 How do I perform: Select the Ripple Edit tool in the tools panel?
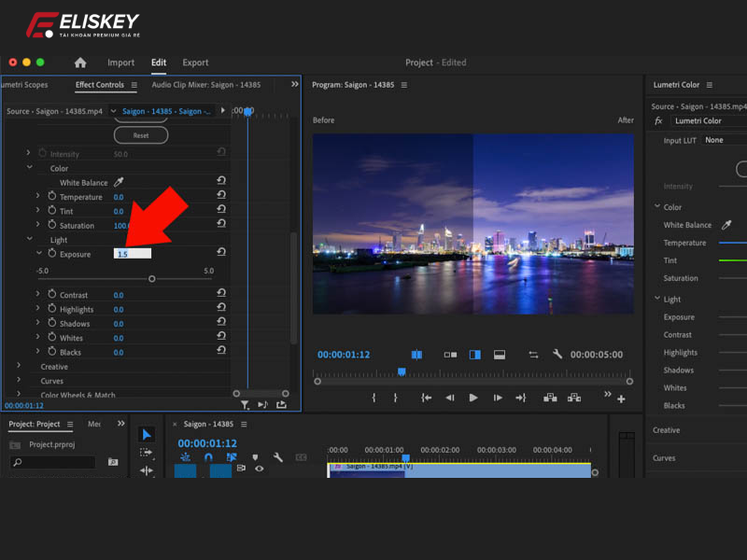[x=147, y=469]
